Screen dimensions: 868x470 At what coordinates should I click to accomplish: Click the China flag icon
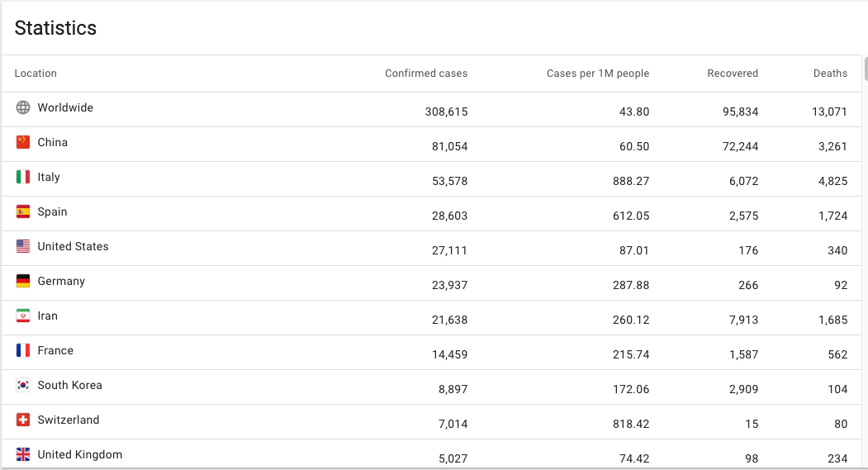tap(22, 142)
